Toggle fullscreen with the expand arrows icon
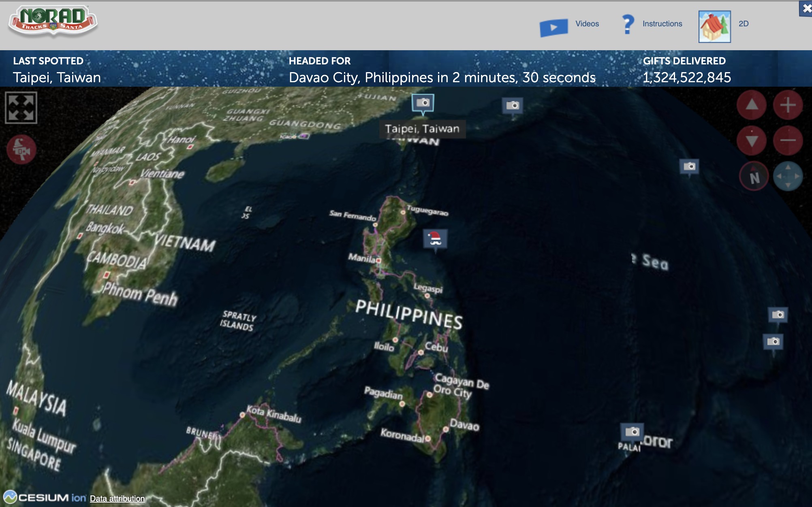The height and width of the screenshot is (507, 812). 21,108
